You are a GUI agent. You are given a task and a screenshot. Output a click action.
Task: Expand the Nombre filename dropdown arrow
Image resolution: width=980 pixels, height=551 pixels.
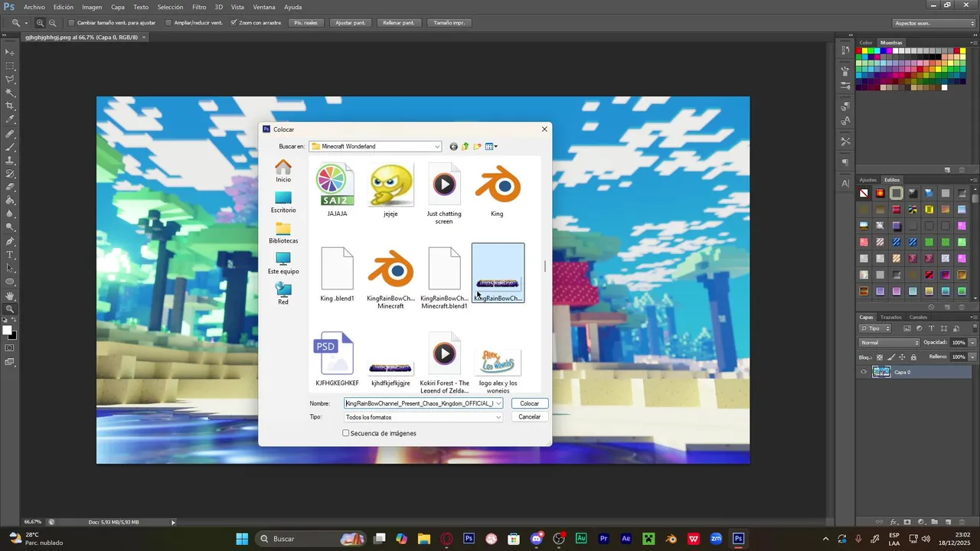(x=498, y=403)
